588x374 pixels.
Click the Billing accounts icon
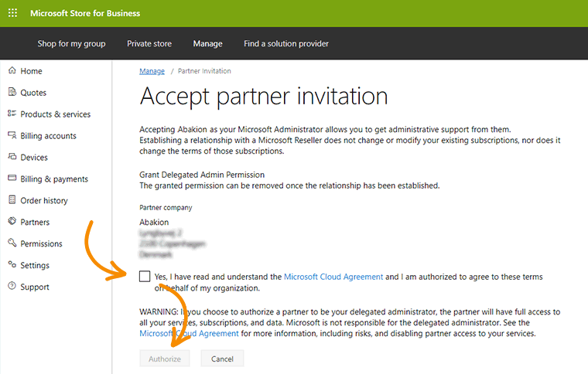click(x=12, y=135)
